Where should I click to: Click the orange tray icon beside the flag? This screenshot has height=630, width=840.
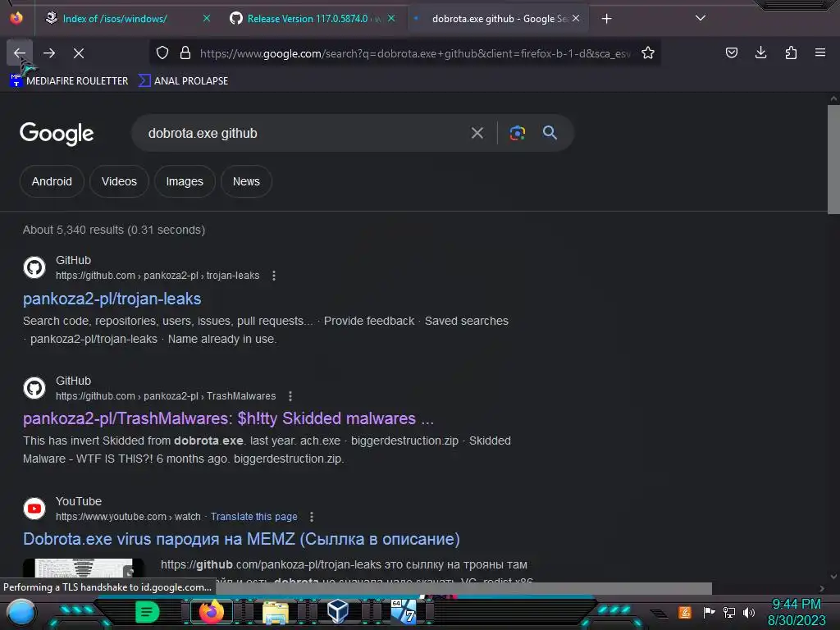685,612
